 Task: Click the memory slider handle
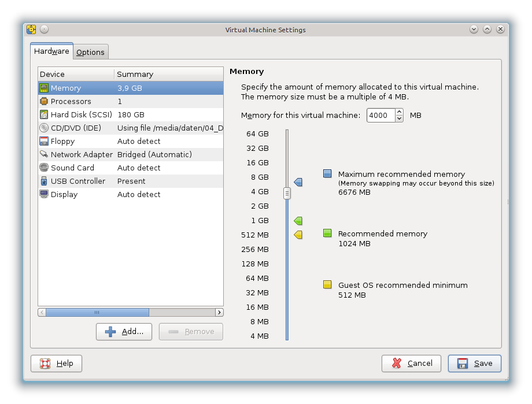pyautogui.click(x=287, y=193)
